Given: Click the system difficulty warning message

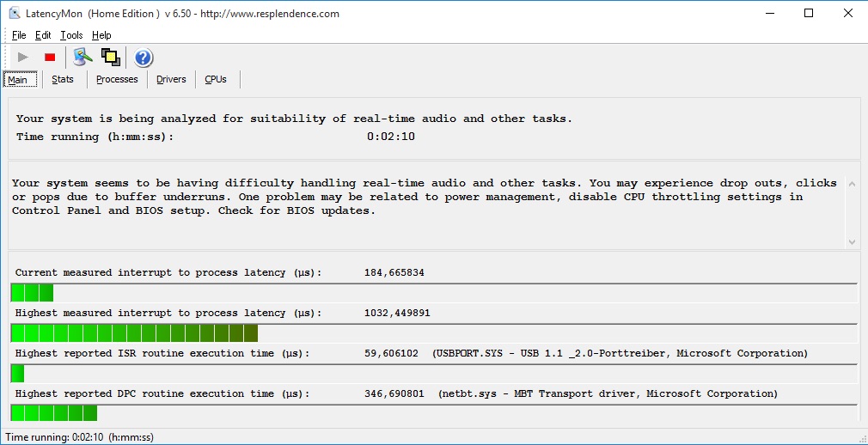Looking at the screenshot, I should (424, 197).
